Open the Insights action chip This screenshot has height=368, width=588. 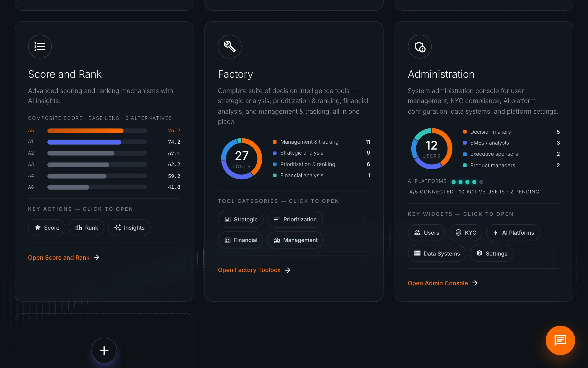coord(129,228)
